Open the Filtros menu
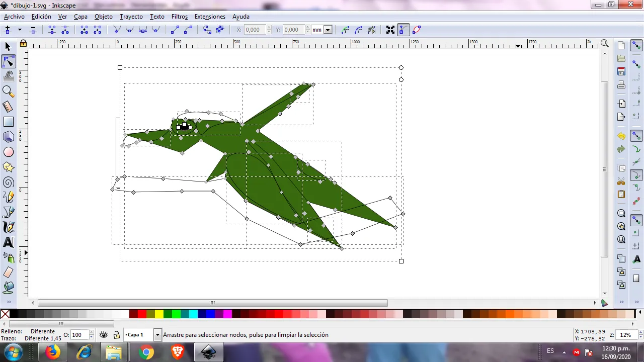 180,17
